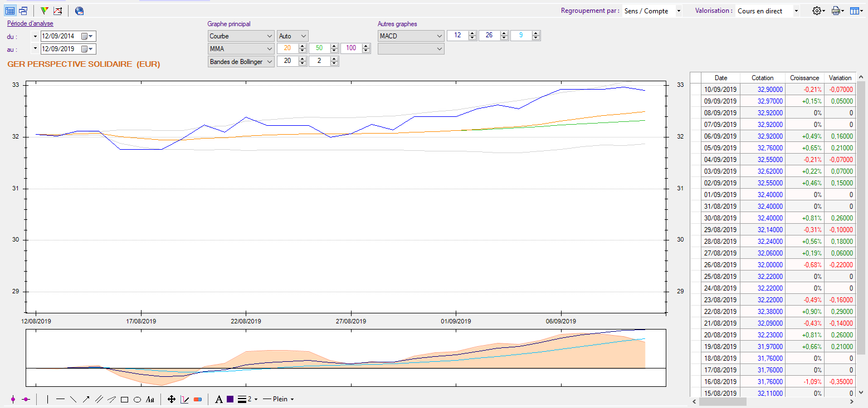Pick the Aa text annotation tool
This screenshot has height=408, width=868.
click(150, 399)
